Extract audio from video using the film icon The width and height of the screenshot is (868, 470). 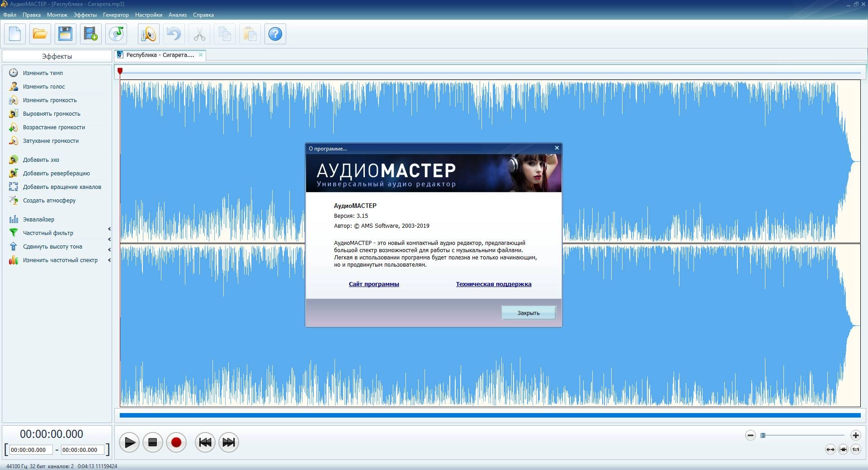pos(91,34)
